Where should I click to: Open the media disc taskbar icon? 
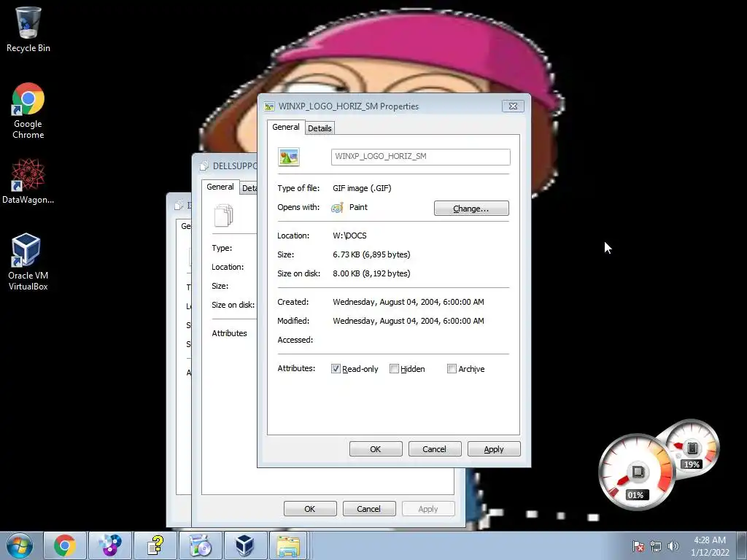200,545
